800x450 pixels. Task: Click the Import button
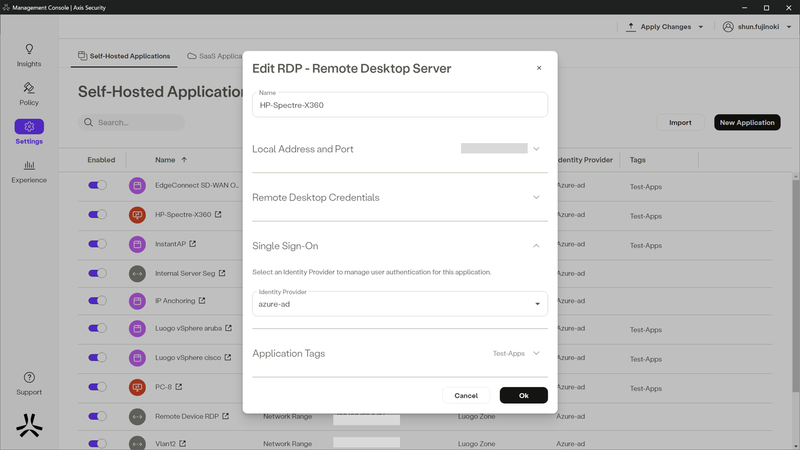tap(680, 122)
